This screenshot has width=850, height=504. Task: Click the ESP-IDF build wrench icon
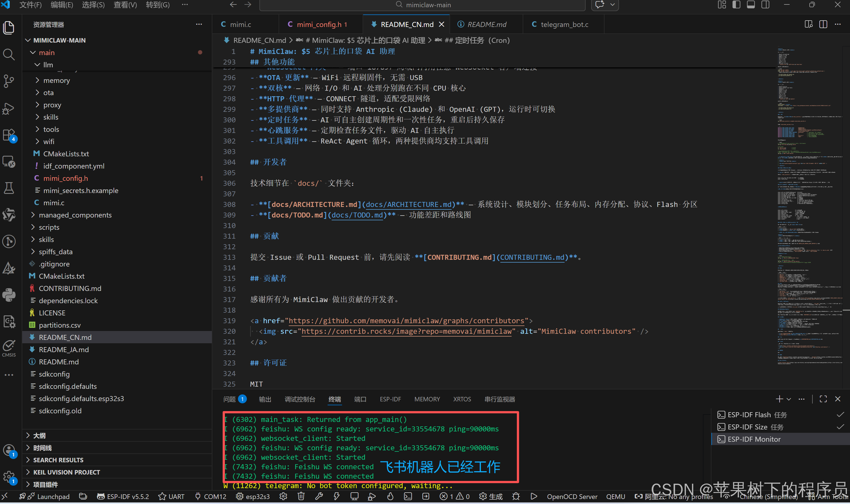click(319, 496)
